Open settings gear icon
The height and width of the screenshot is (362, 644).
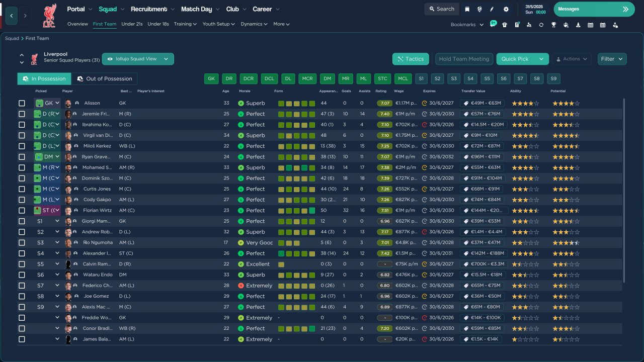[x=506, y=9]
